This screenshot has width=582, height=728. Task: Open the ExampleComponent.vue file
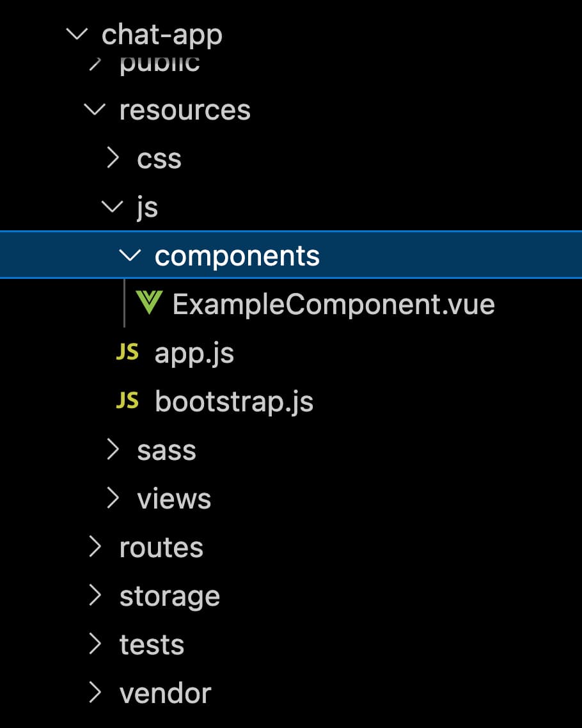tap(333, 305)
